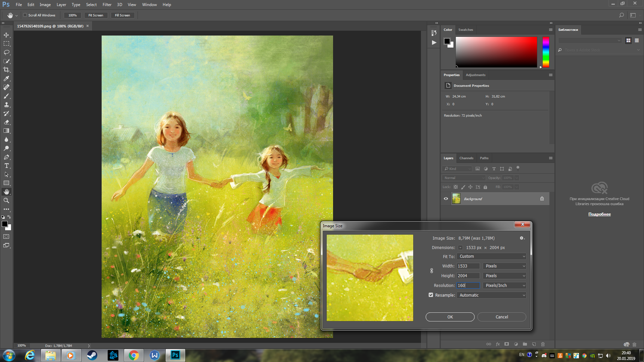Swap foreground and background colors
The height and width of the screenshot is (362, 644).
[x=9, y=217]
